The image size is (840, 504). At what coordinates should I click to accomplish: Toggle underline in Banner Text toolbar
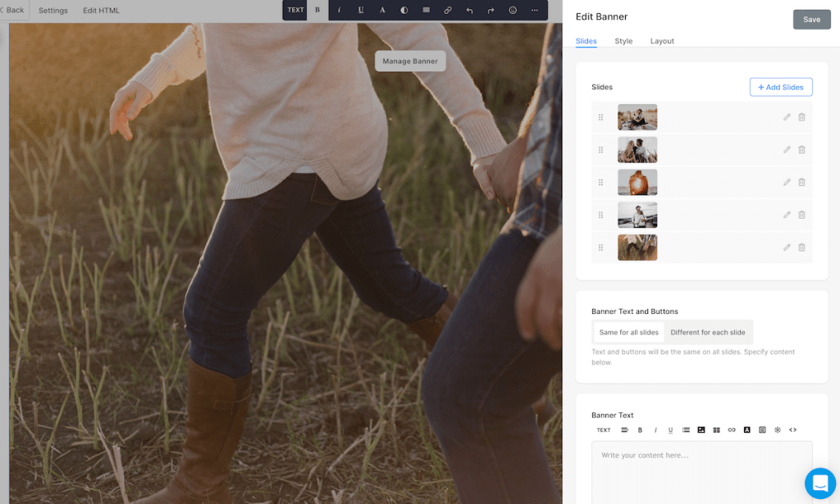click(x=670, y=430)
